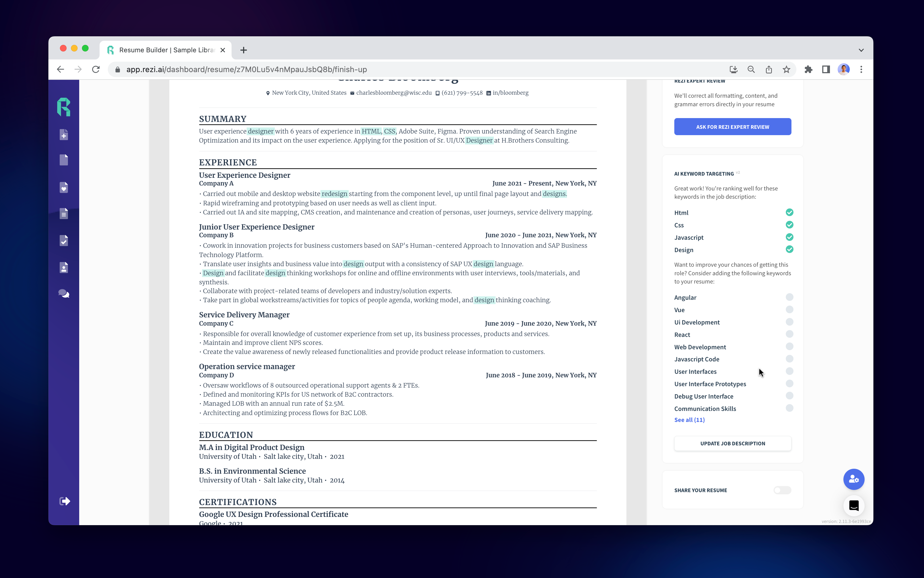Click the Css checked keyword checkmark
Image resolution: width=924 pixels, height=578 pixels.
(x=790, y=224)
